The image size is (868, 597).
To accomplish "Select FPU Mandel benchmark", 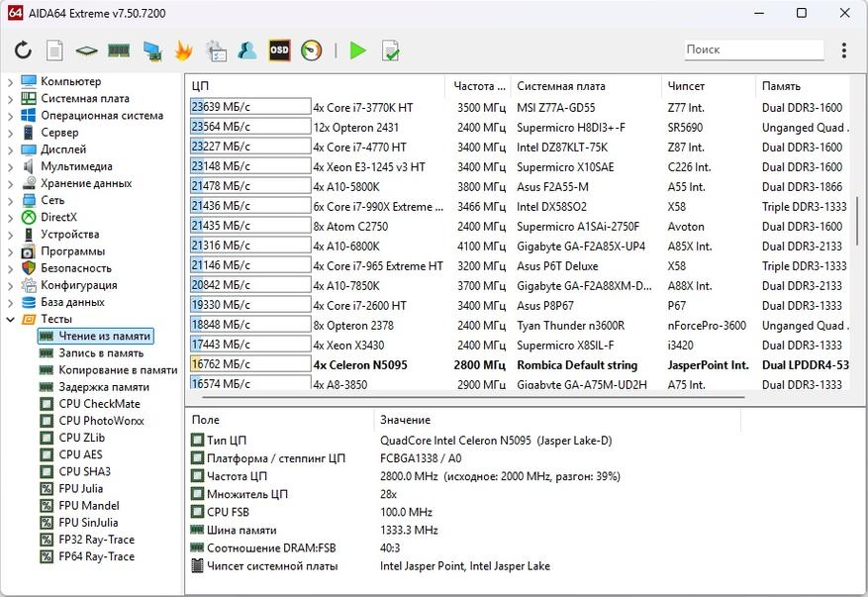I will [x=88, y=506].
